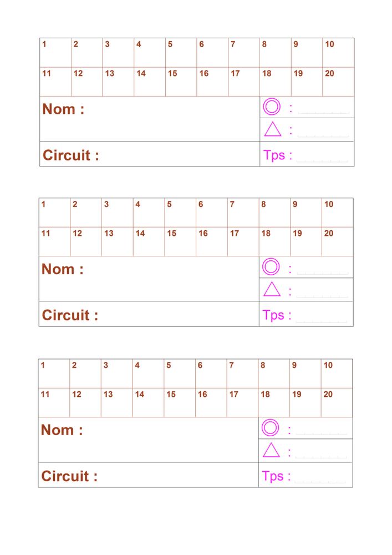Click the triangle icon in the top card
This screenshot has width=392, height=555.
[273, 129]
